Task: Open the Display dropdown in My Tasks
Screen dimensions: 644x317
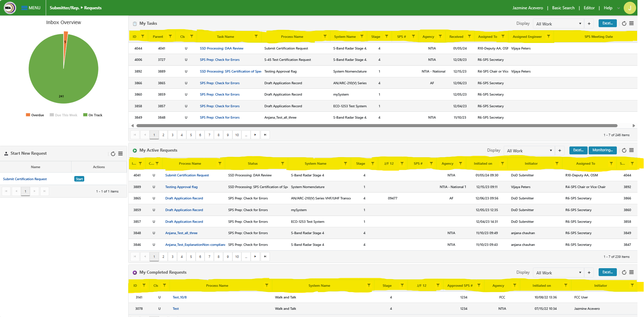Action: click(x=558, y=24)
